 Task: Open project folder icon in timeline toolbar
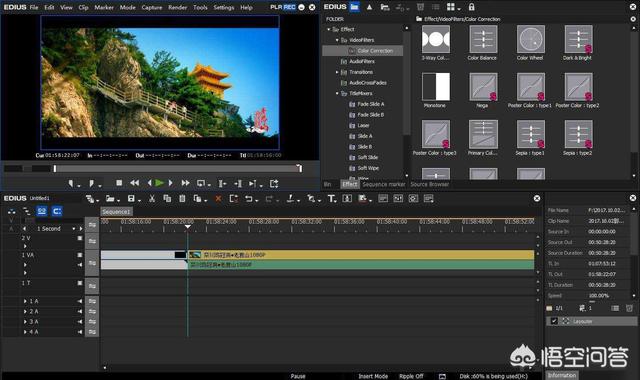110,198
